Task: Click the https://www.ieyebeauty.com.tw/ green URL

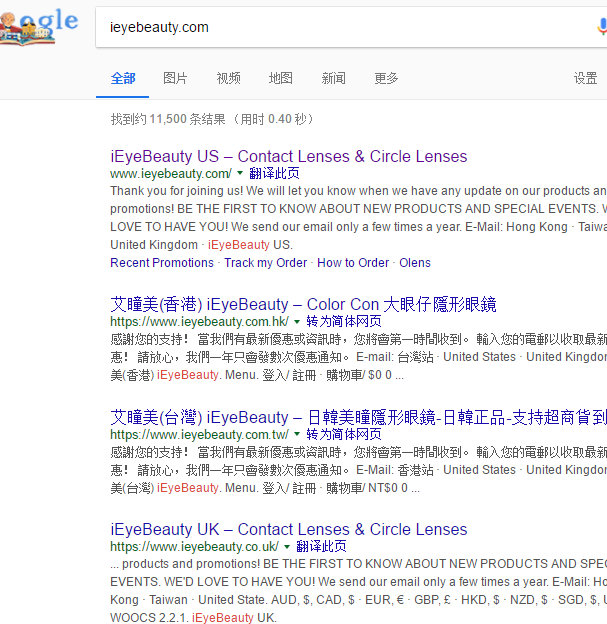Action: click(x=199, y=435)
